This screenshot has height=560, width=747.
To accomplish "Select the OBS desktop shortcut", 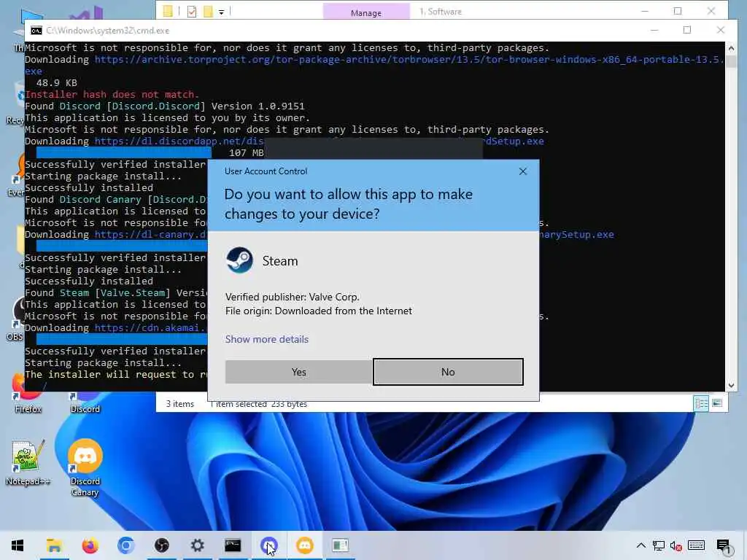I will coord(15,319).
